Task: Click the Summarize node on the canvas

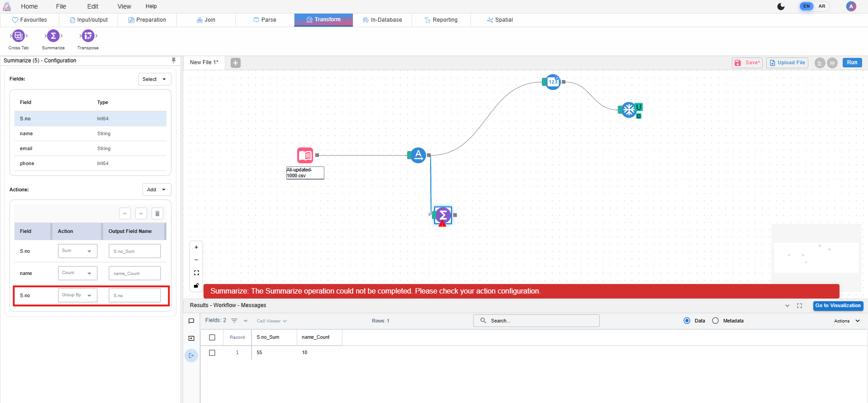Action: (443, 215)
